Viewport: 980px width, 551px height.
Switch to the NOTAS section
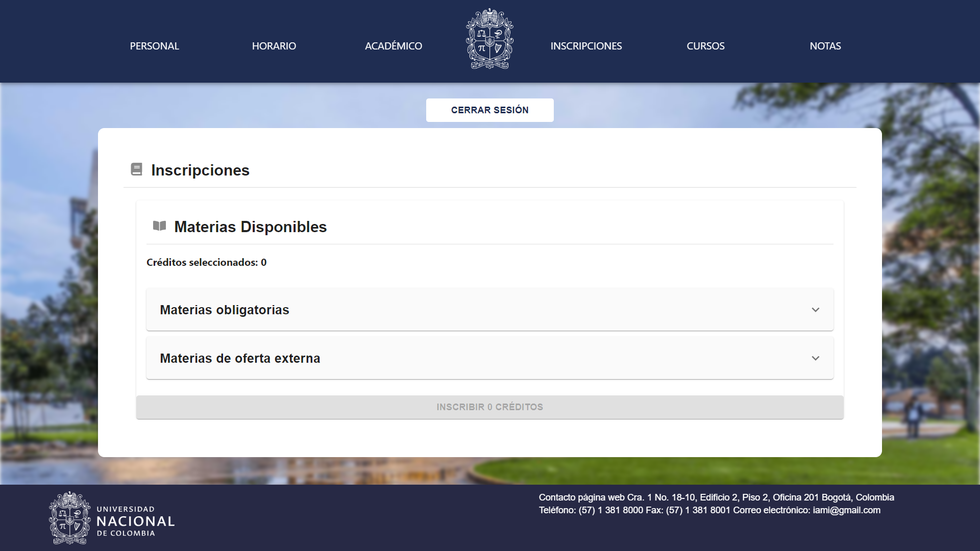coord(825,46)
